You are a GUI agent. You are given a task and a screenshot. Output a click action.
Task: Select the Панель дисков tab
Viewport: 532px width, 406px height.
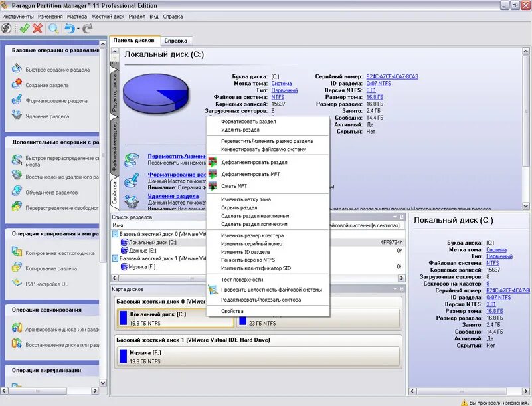click(134, 40)
